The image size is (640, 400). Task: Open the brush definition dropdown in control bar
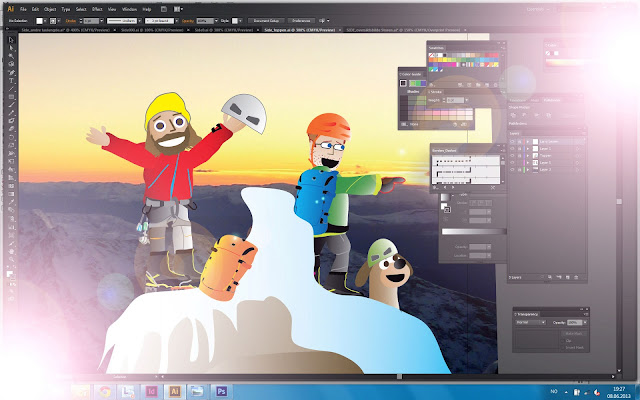point(177,21)
